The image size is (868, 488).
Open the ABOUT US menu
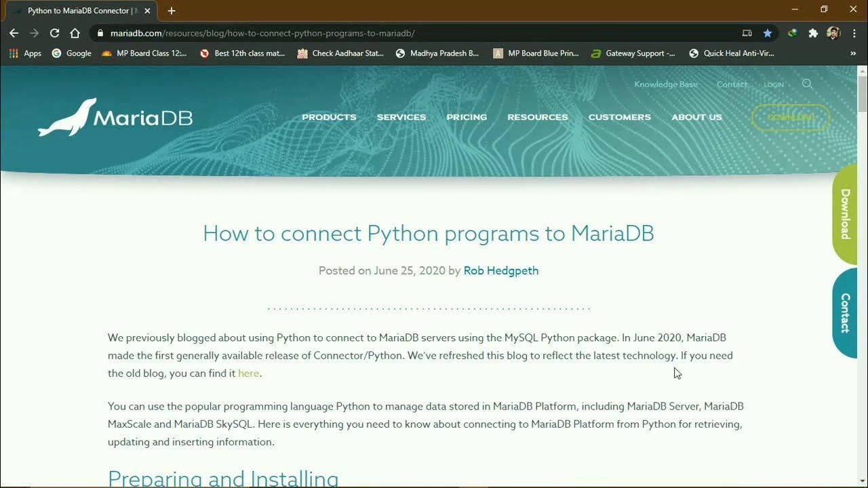click(696, 117)
